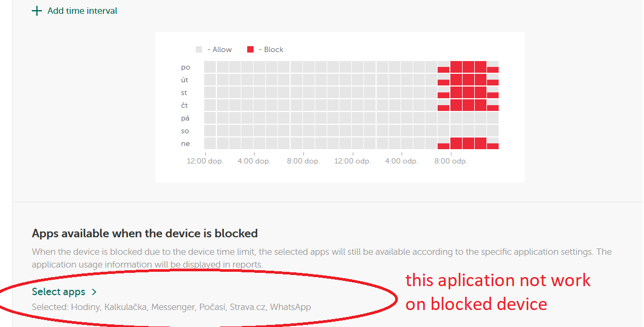The image size is (644, 327).
Task: Click the plus icon beside Add time interval
Action: click(37, 11)
